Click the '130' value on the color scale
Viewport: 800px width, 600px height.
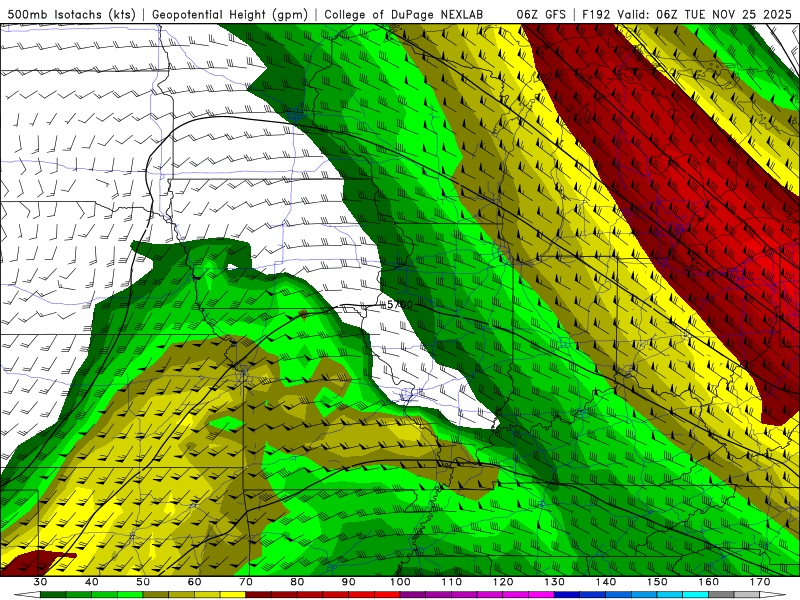[554, 582]
